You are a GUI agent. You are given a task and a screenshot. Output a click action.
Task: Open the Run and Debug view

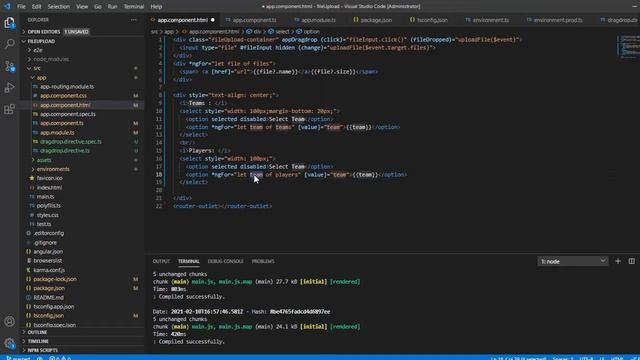[9, 87]
